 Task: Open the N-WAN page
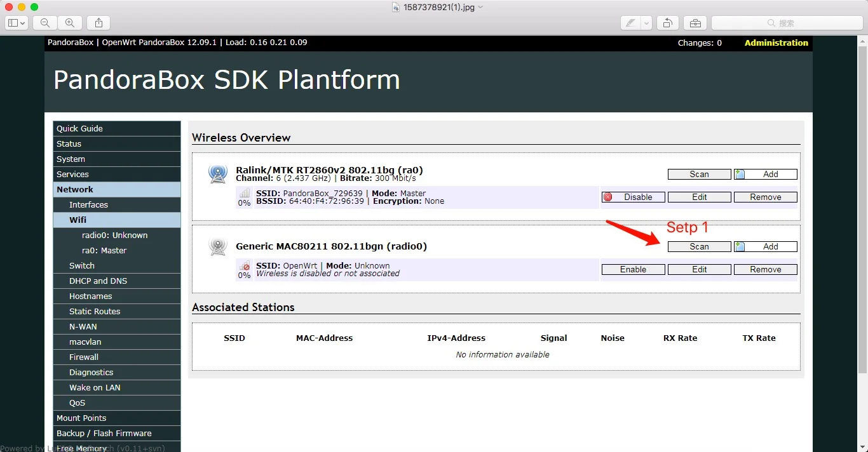(117, 326)
